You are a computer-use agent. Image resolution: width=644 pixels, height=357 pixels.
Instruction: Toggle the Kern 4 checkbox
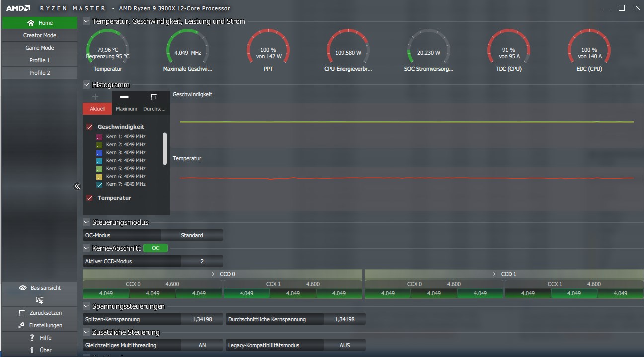click(99, 161)
